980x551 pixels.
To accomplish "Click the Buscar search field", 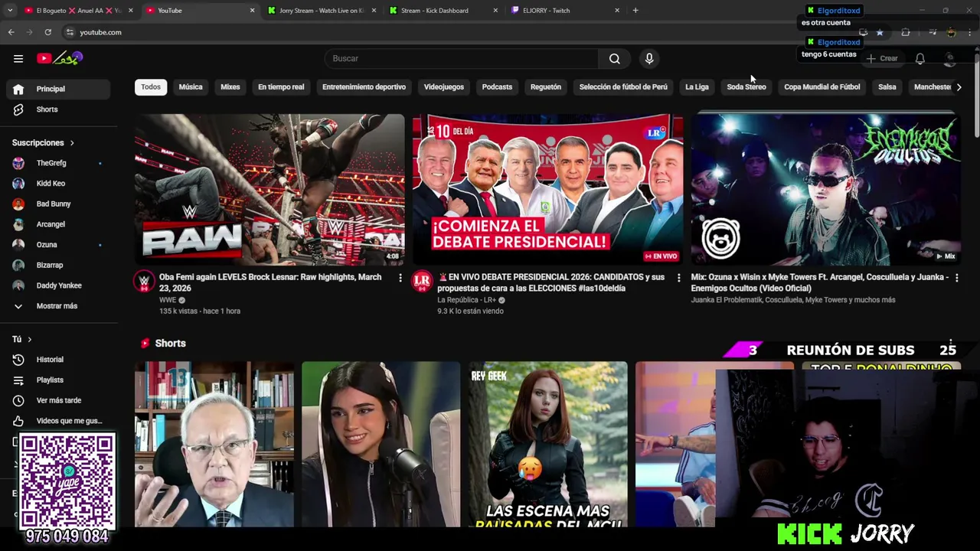I will [462, 58].
